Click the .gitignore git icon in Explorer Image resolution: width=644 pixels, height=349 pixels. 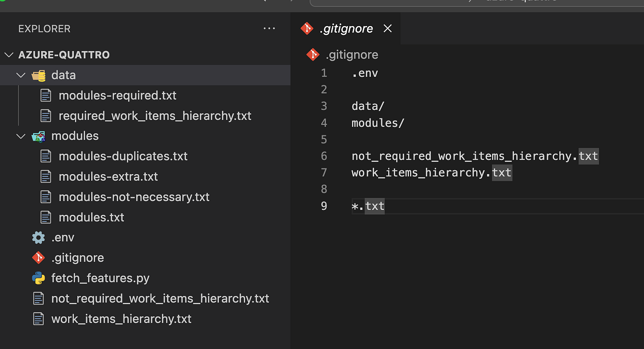pyautogui.click(x=39, y=258)
